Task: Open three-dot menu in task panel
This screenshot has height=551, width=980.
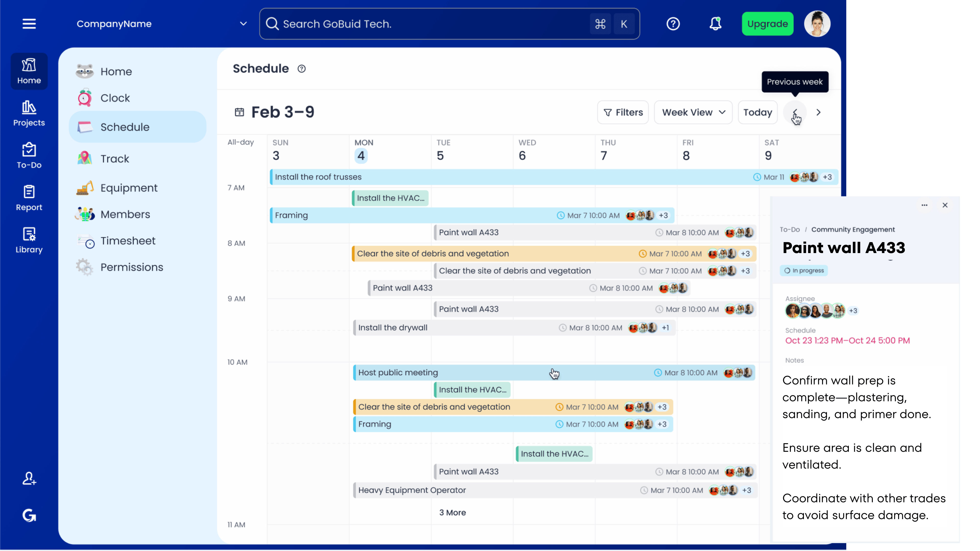Action: [x=924, y=205]
